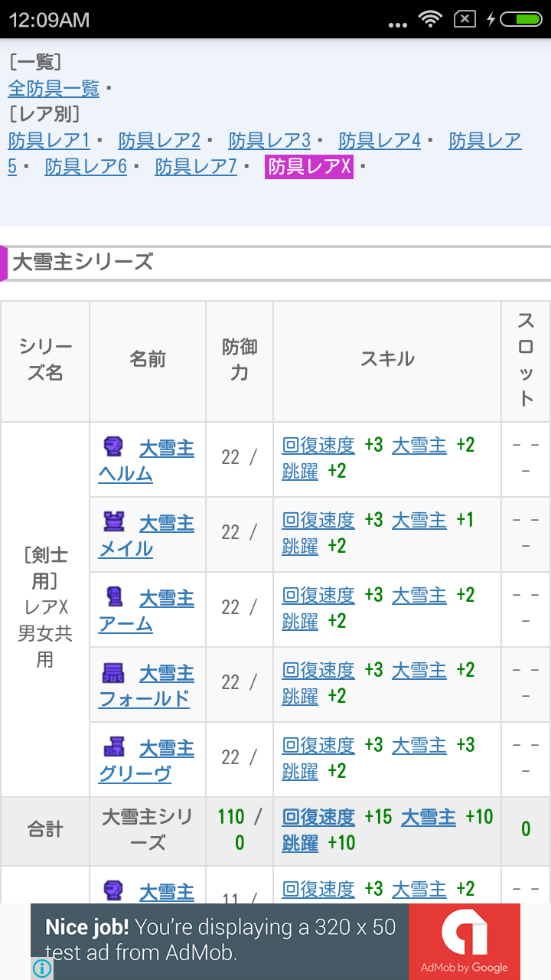Select the highlighted 防具レアX category
The height and width of the screenshot is (980, 551).
[309, 166]
